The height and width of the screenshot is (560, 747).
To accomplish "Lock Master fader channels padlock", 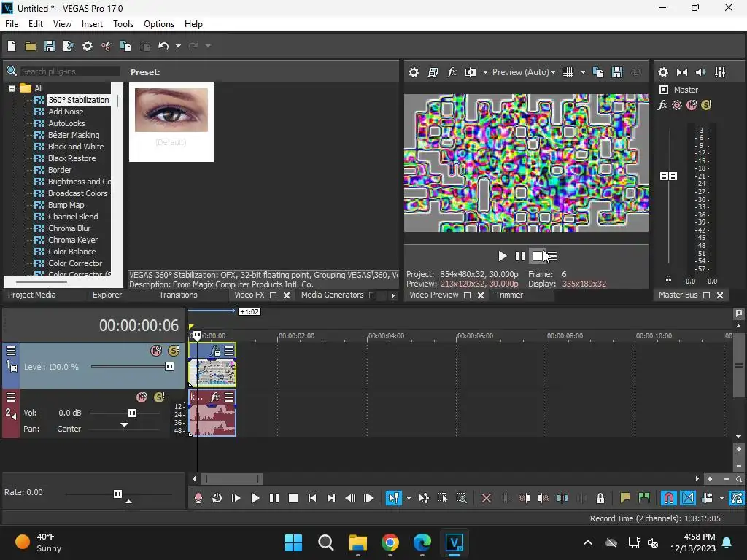I will click(x=668, y=279).
